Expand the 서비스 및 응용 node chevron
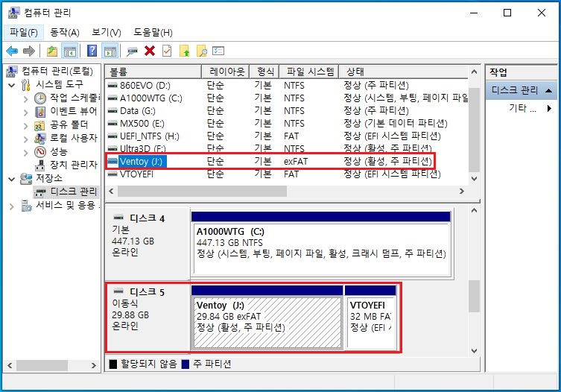Screen dimensions: 561x392 click(11, 206)
